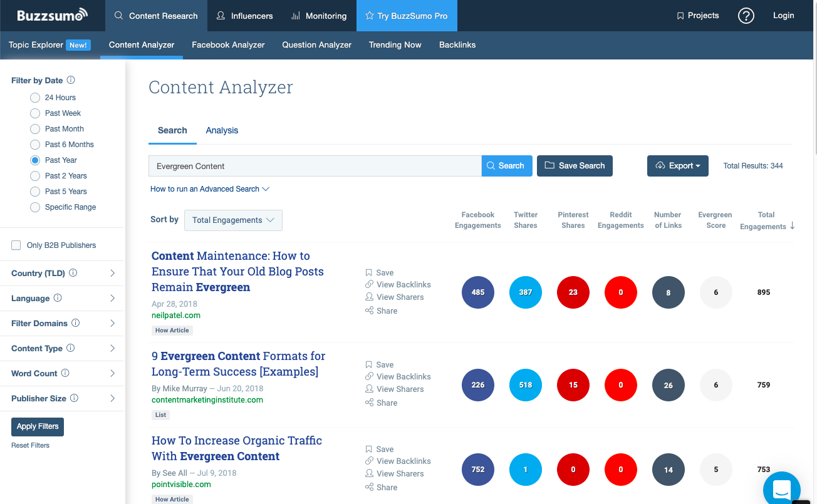Click Twitter shares circle showing 518

click(x=526, y=385)
